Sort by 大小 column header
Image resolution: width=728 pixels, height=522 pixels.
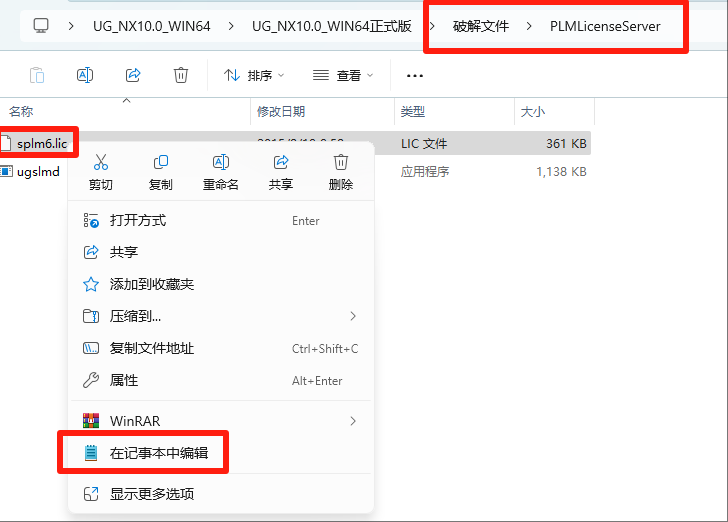click(533, 111)
